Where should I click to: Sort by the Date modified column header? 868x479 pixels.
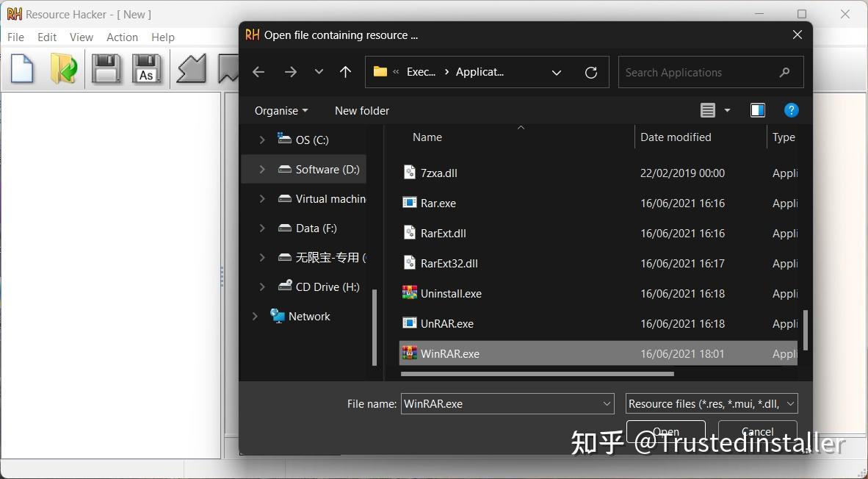point(676,137)
